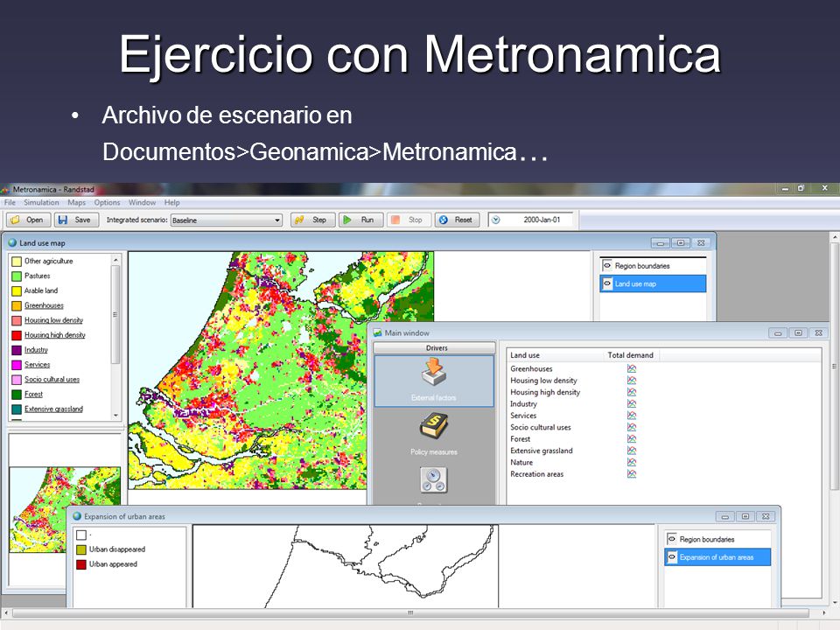Screen dimensions: 840x630
Task: Click the Main window title icon
Action: [377, 332]
